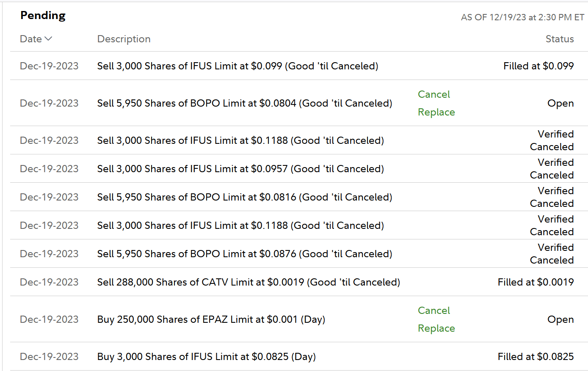Replace the BOPO $0.0804 sell order
The height and width of the screenshot is (371, 588).
click(x=436, y=112)
